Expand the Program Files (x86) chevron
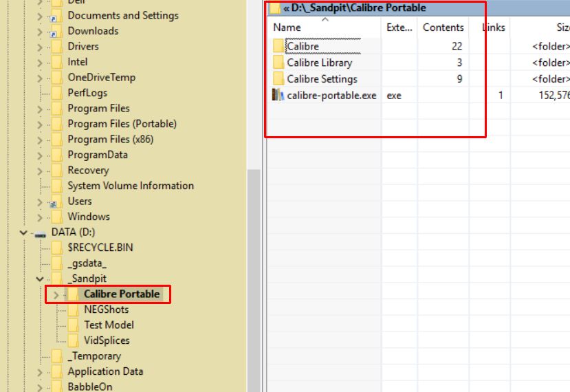The height and width of the screenshot is (392, 570). click(40, 140)
